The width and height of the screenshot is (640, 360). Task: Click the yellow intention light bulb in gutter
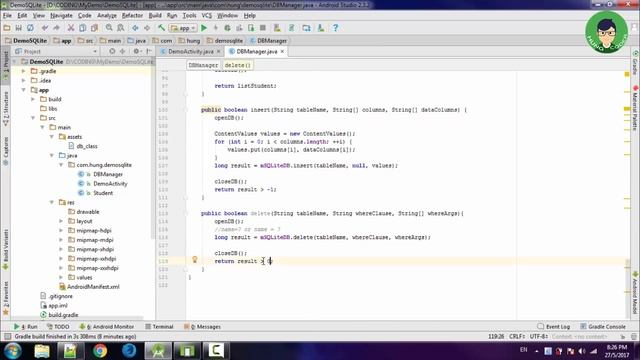coord(195,260)
